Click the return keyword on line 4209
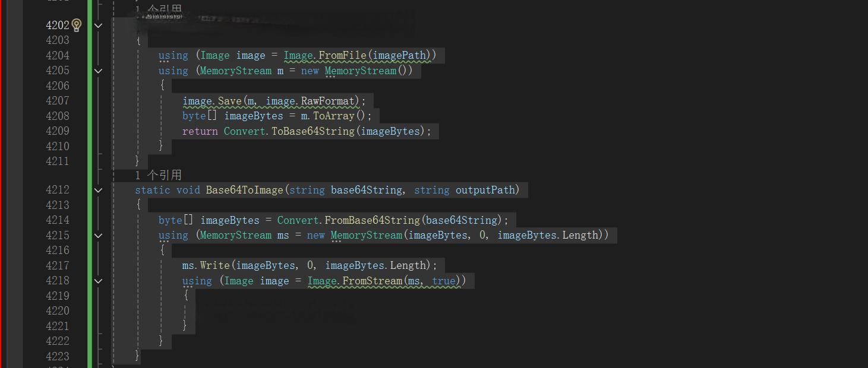This screenshot has height=368, width=868. (200, 131)
